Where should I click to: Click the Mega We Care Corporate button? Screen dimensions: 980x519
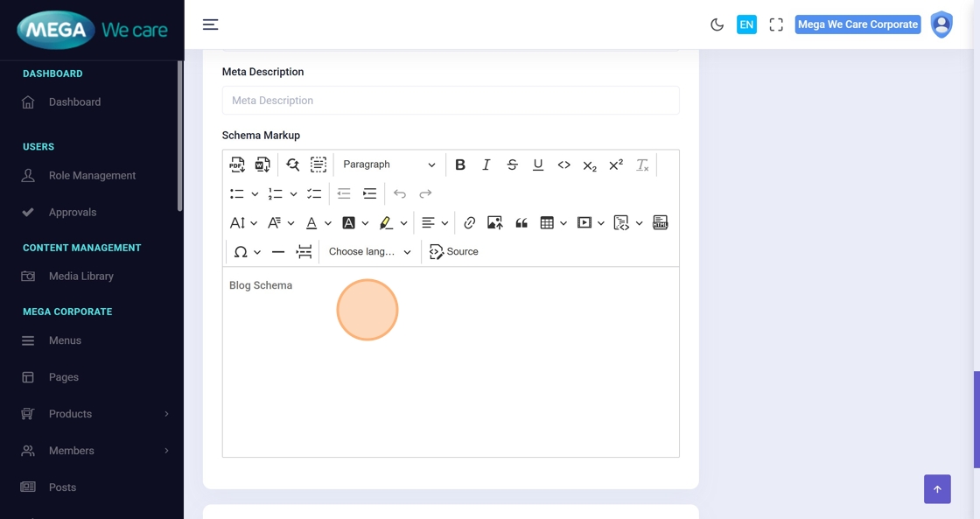(857, 25)
